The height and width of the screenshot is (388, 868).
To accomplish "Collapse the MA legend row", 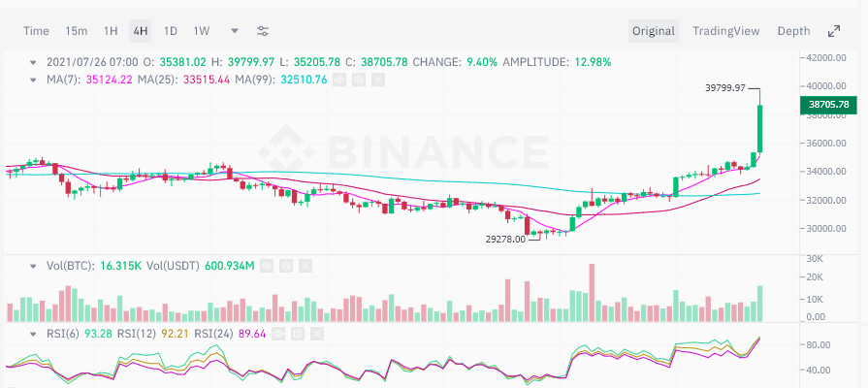I will [x=35, y=79].
